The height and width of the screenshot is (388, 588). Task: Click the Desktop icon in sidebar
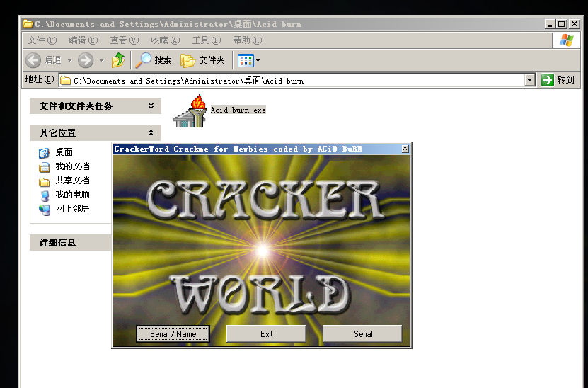click(x=45, y=153)
